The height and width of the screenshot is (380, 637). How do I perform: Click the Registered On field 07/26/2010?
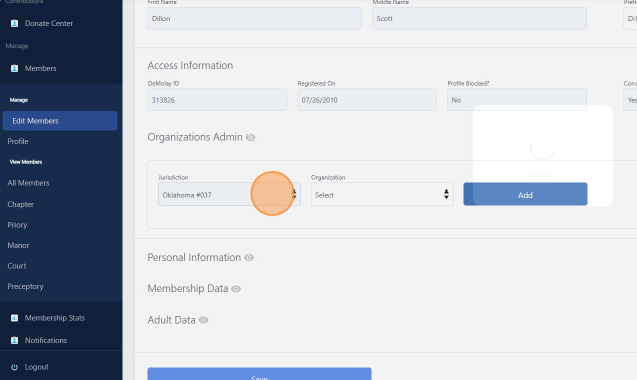pyautogui.click(x=367, y=100)
